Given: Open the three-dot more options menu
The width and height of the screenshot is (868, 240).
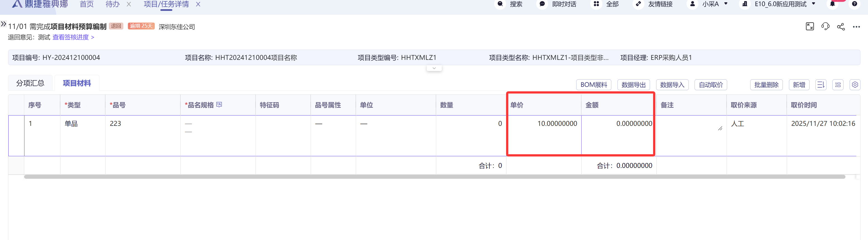Looking at the screenshot, I should tap(856, 27).
